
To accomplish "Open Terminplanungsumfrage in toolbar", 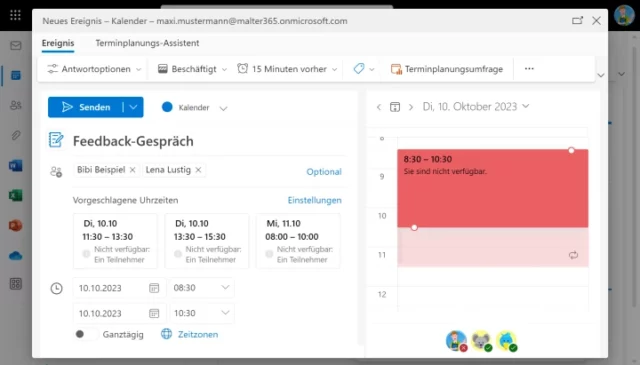I will 447,69.
